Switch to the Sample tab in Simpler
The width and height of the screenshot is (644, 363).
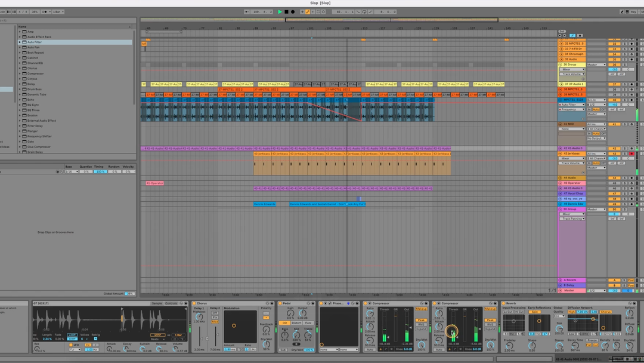[157, 303]
